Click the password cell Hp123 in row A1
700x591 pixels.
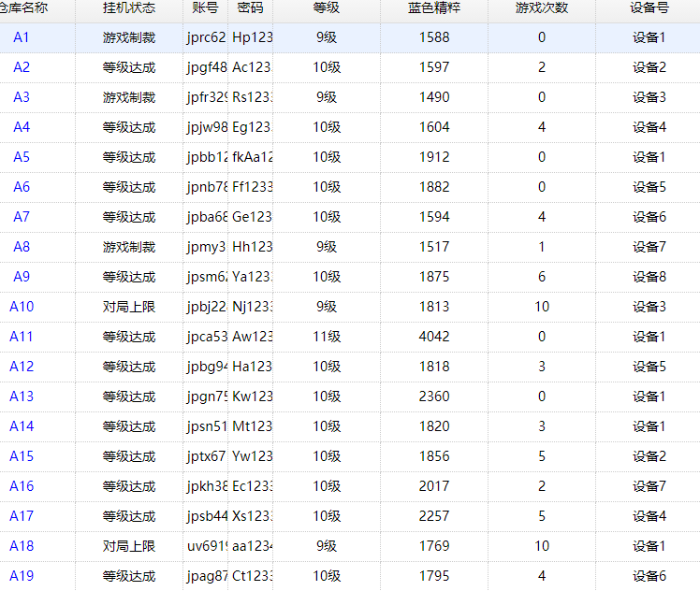[251, 37]
